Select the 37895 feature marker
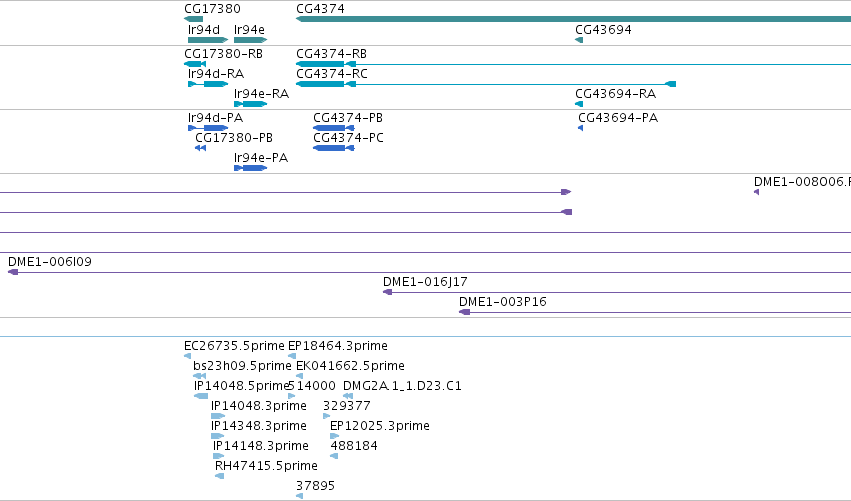 pos(300,496)
